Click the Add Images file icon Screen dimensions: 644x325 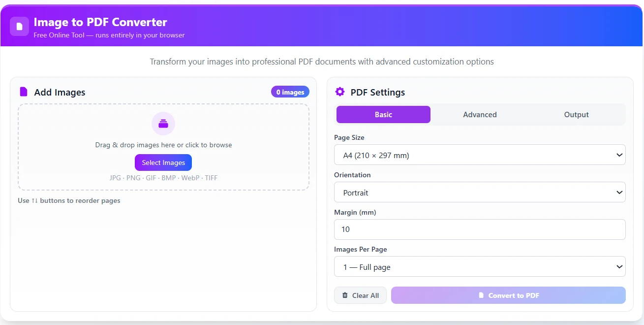[x=24, y=92]
